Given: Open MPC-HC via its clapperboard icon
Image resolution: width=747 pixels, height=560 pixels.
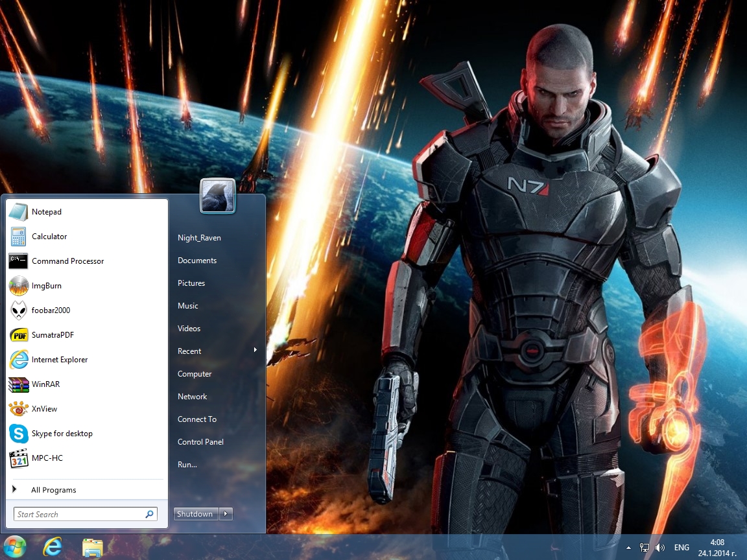Looking at the screenshot, I should [19, 458].
